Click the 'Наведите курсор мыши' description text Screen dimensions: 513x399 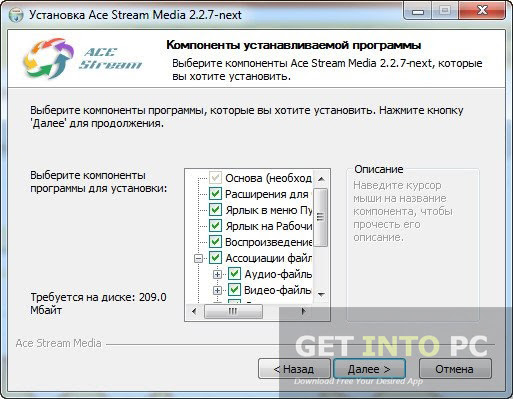[x=403, y=211]
